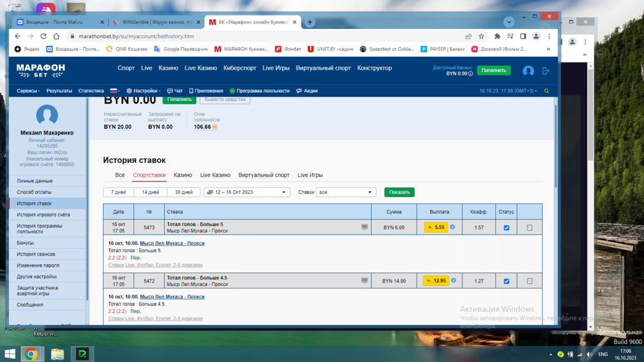The image size is (644, 362).
Task: Toggle status checkbox for bet 5472
Action: tap(506, 281)
